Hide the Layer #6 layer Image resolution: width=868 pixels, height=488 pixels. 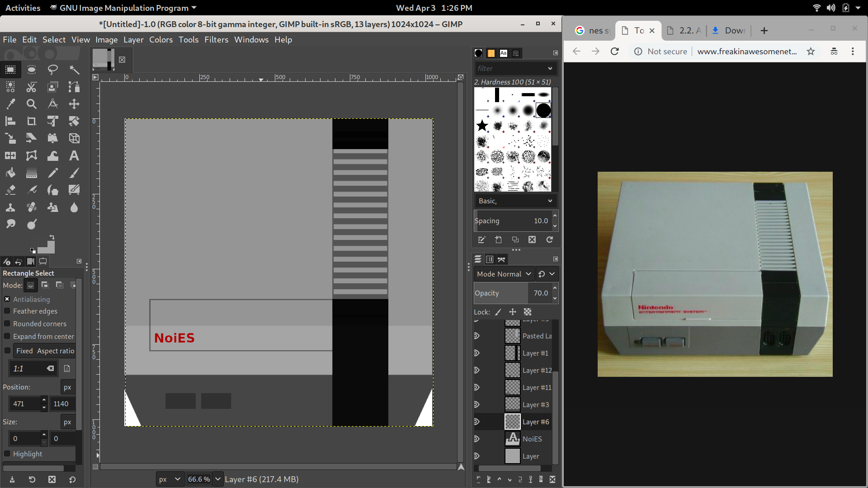[476, 422]
